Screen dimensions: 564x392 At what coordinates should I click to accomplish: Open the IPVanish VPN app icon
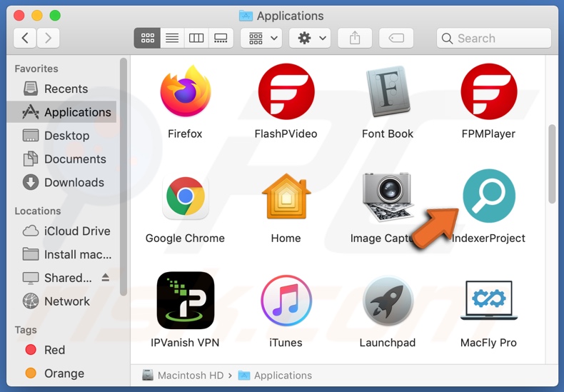click(x=185, y=301)
